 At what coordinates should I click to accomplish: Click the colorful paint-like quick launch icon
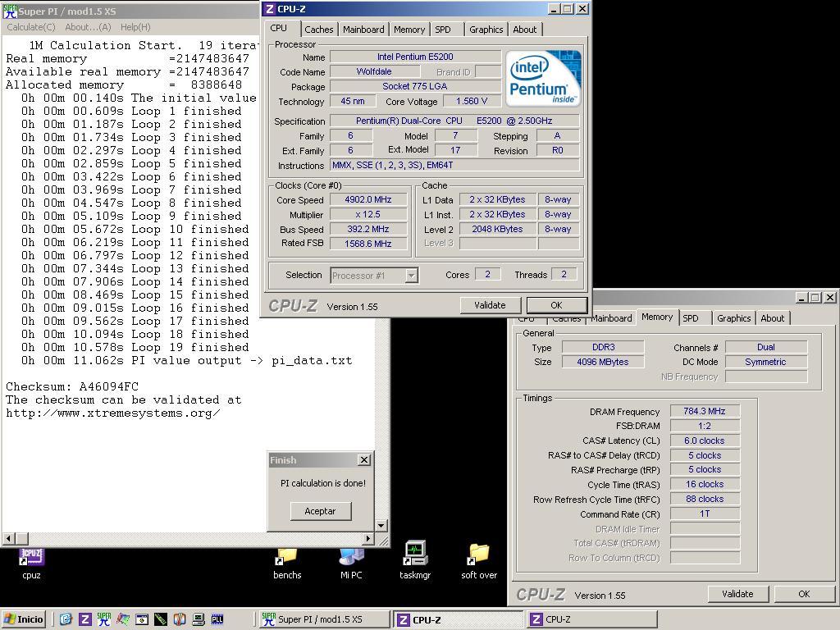pos(123,619)
